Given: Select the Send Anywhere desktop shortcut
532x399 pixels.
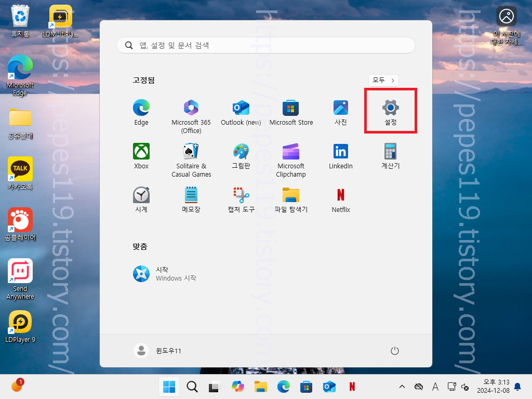Looking at the screenshot, I should (20, 279).
